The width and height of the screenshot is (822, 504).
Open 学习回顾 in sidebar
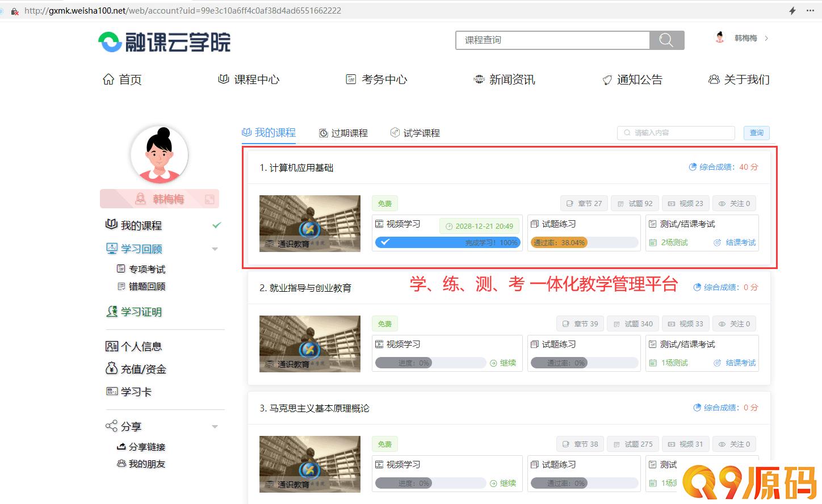pyautogui.click(x=134, y=249)
